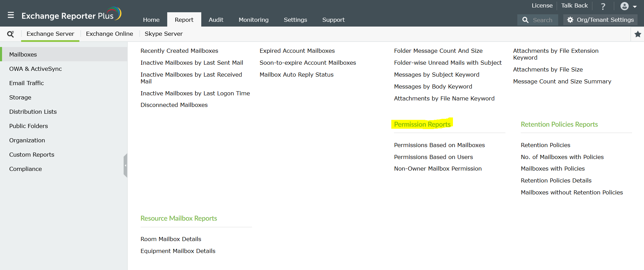
Task: Open Mailboxes without Retention Policies report
Action: (x=571, y=192)
